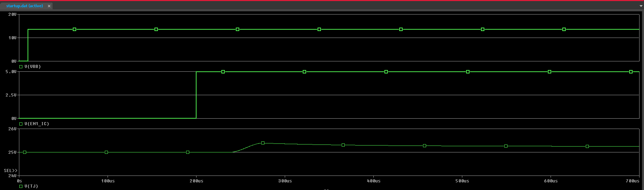
Task: Click V(TJ) trace marker at time zero
Action: pyautogui.click(x=24, y=152)
